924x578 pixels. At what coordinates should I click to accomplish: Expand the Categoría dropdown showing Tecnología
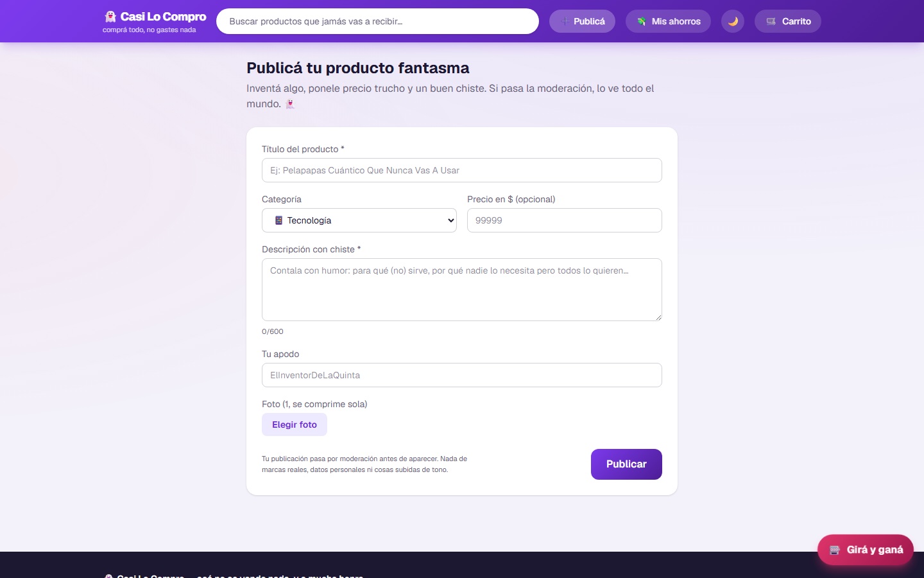359,220
